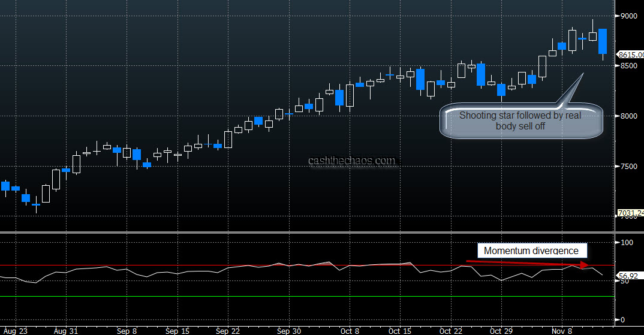Select the Oct 29 date label
Screen dimensions: 644x335
point(501,331)
